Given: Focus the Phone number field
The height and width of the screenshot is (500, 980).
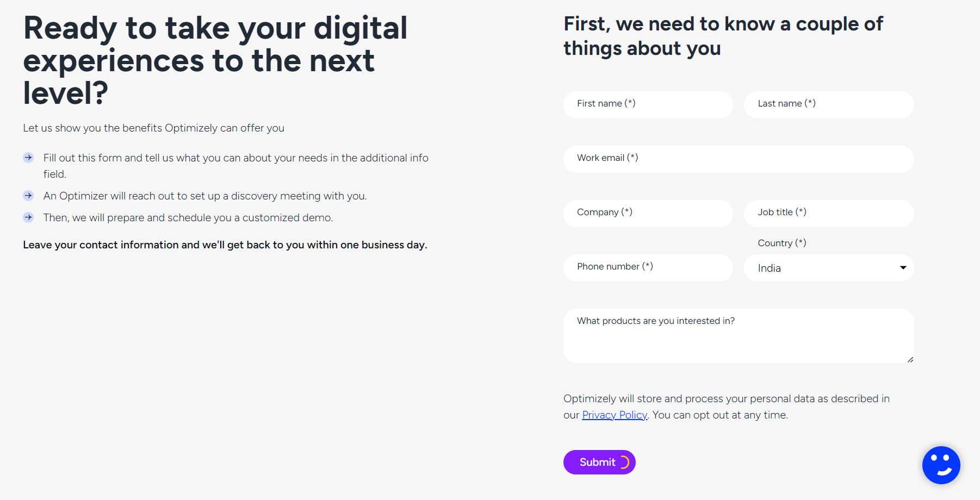Looking at the screenshot, I should (x=648, y=267).
